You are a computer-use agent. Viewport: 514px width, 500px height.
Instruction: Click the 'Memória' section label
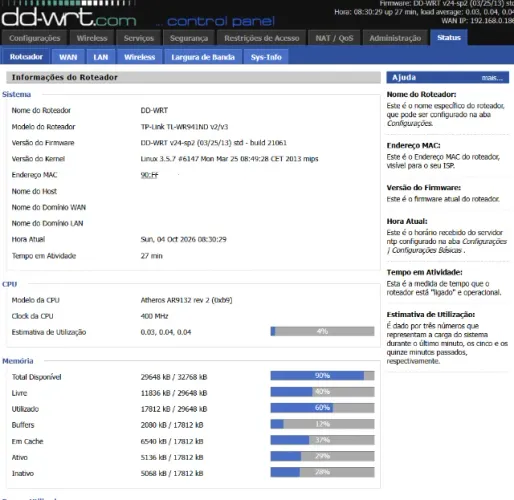pyautogui.click(x=18, y=361)
